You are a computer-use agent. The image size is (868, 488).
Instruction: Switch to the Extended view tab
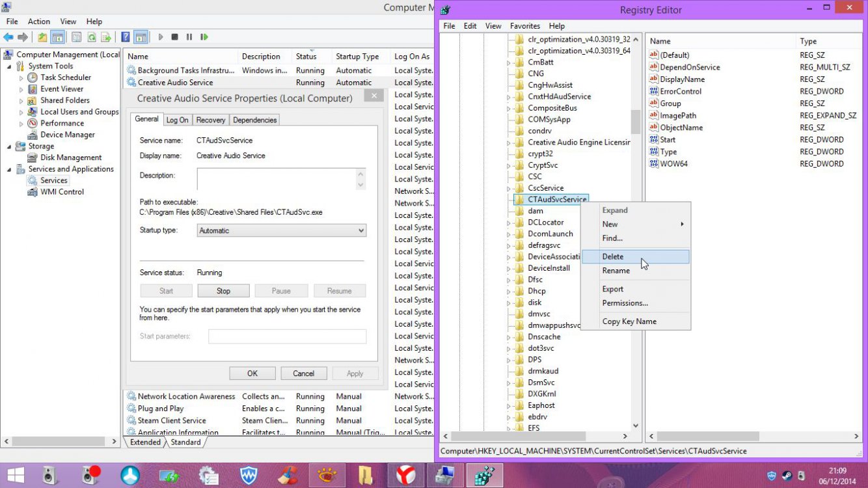coord(145,442)
